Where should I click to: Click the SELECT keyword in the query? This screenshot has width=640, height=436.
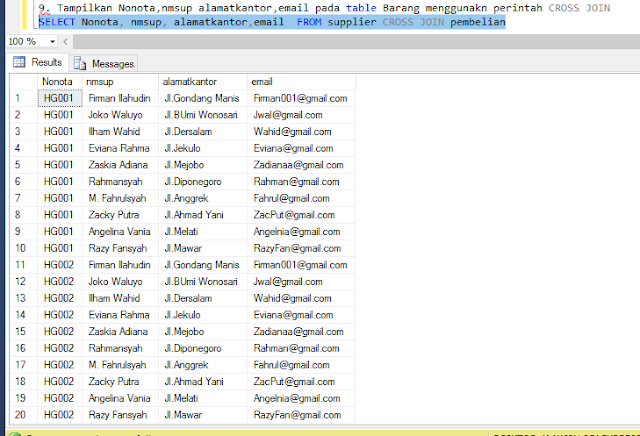57,22
